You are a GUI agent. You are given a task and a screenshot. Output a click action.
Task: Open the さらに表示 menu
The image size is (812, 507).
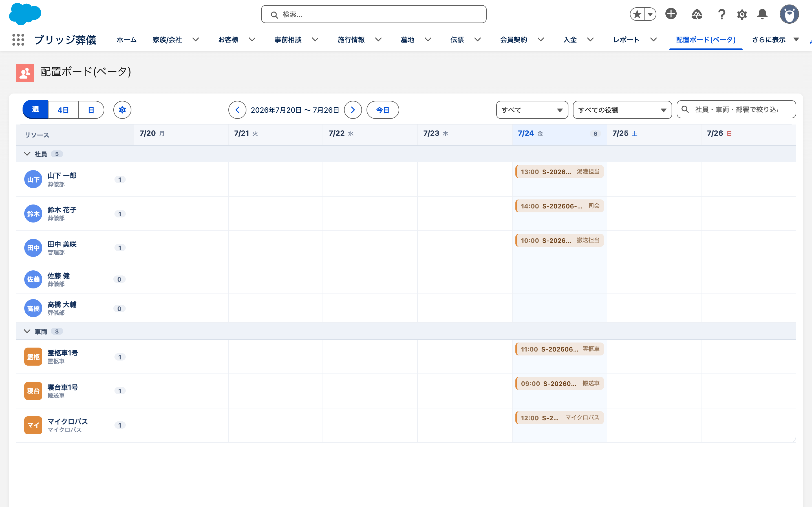click(775, 39)
